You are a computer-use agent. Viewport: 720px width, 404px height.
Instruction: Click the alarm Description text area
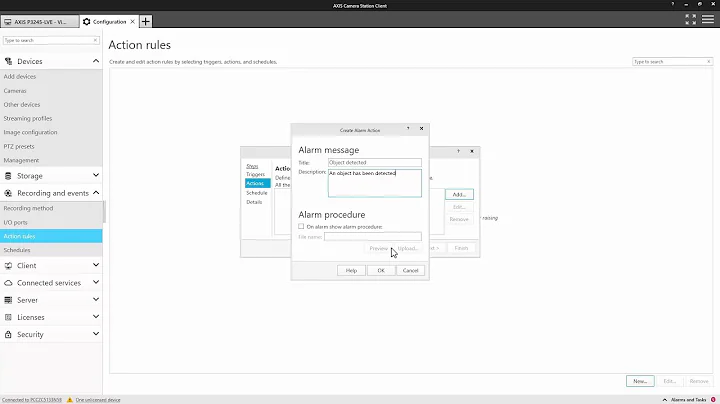(x=375, y=183)
